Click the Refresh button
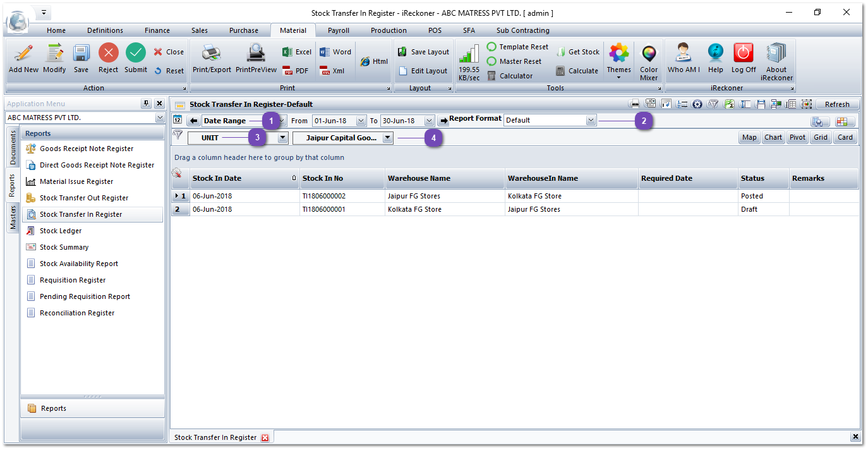The height and width of the screenshot is (450, 868). tap(838, 104)
